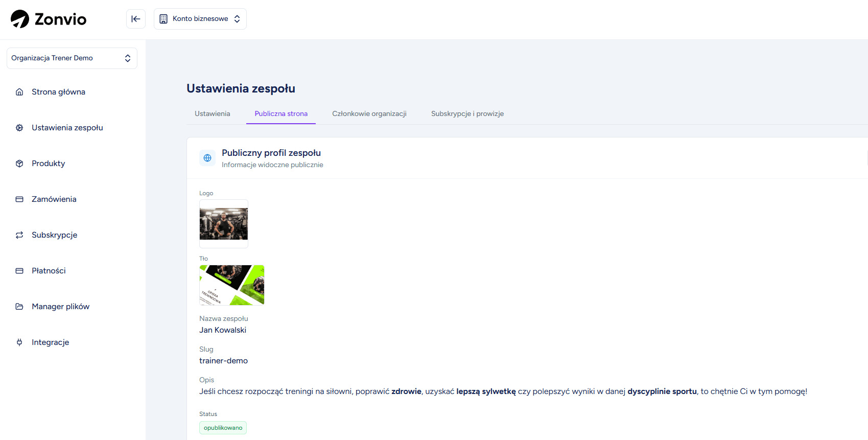
Task: Click the building icon beside Konto biznesowe
Action: [x=163, y=19]
